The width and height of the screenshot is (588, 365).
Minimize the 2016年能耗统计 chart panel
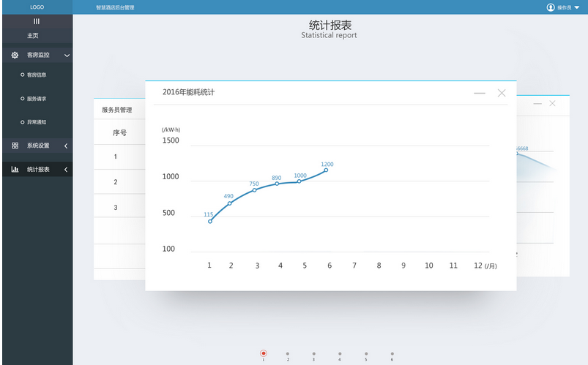(x=480, y=93)
